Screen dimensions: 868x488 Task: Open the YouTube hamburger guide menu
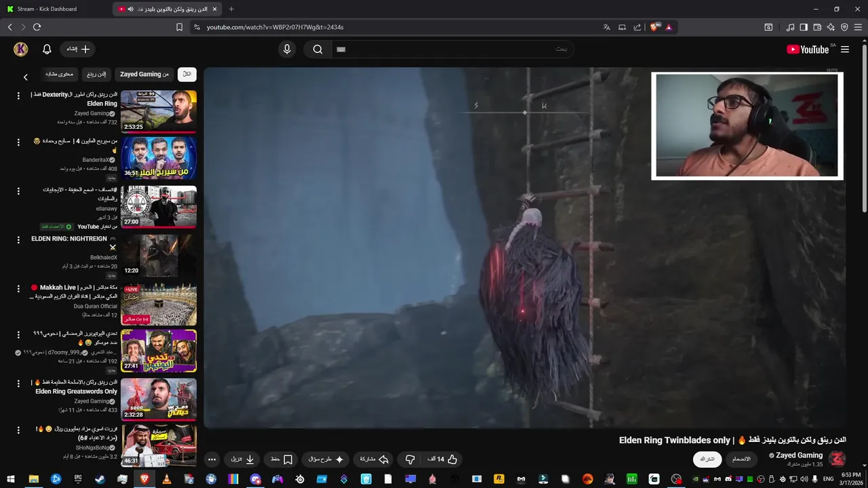(x=845, y=49)
